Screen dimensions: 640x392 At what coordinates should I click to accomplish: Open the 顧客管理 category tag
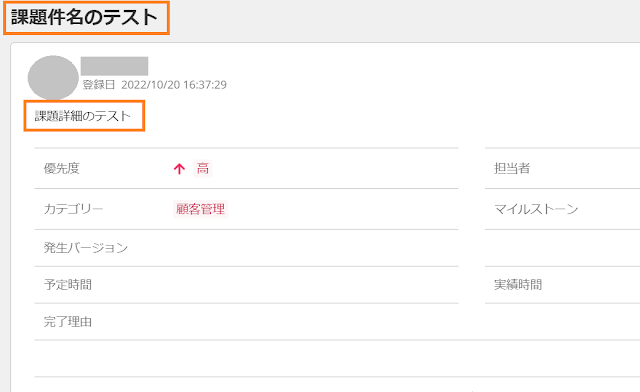coord(200,209)
